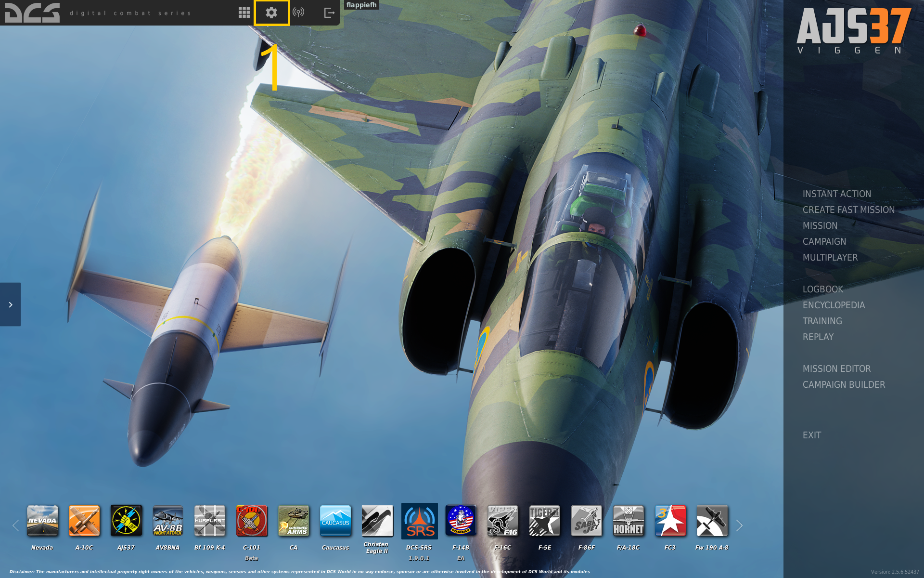The width and height of the screenshot is (924, 578).
Task: Select the A-10C module icon
Action: tap(84, 521)
